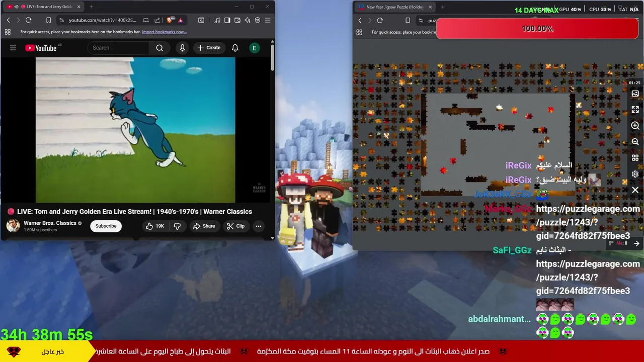Open site settings icon beside youtube.com address
644x362 pixels.
[61, 20]
